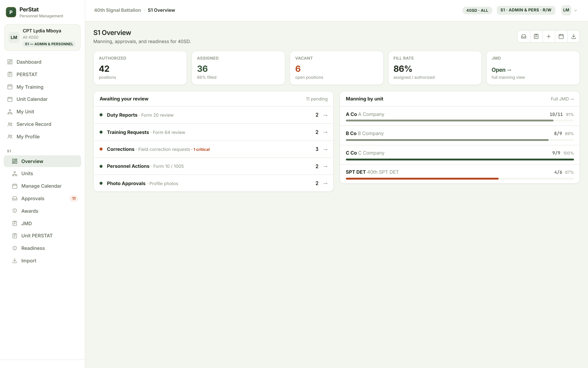588x368 pixels.
Task: Click the plus icon in the header toolbar
Action: click(549, 36)
